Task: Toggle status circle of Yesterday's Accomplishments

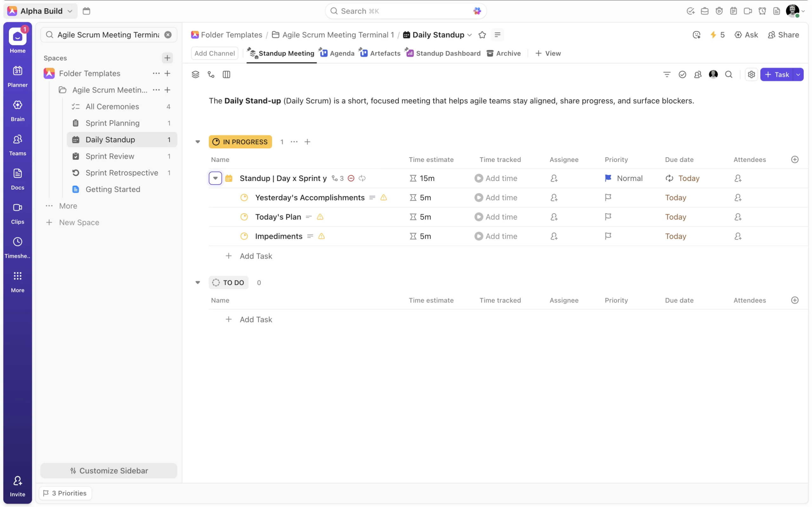Action: tap(244, 197)
